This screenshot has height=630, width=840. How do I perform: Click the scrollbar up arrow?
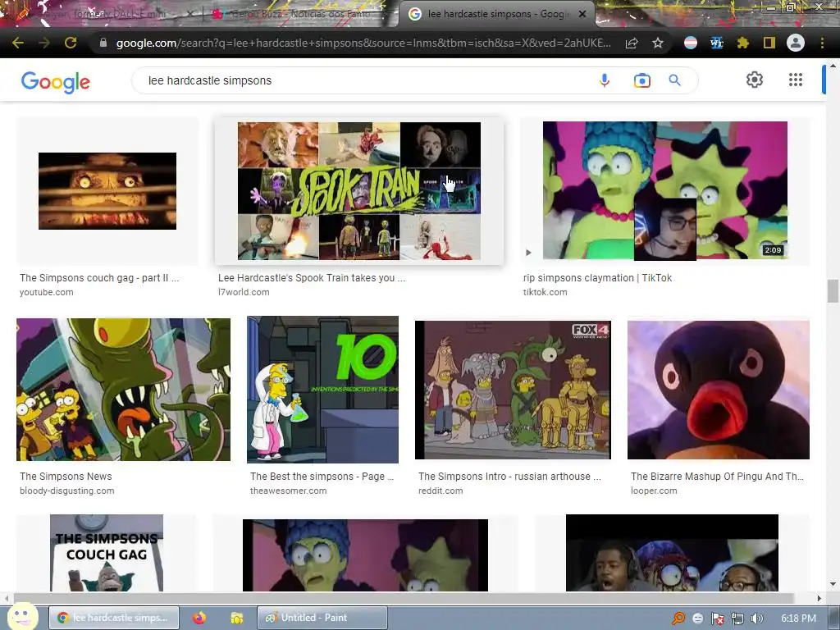click(833, 66)
